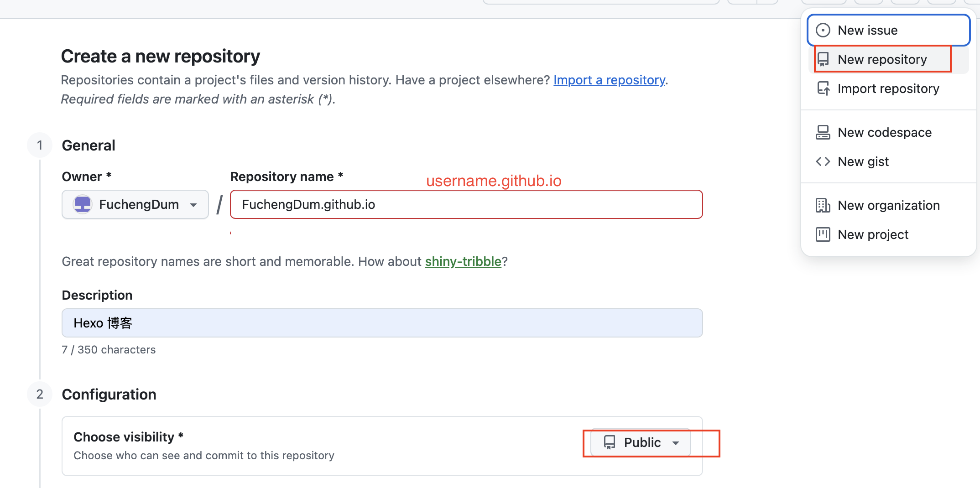Click the New gist code brackets icon

tap(823, 161)
